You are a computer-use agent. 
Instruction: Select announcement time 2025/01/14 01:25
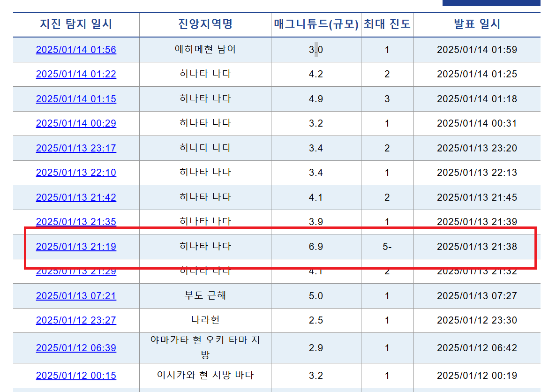(477, 74)
